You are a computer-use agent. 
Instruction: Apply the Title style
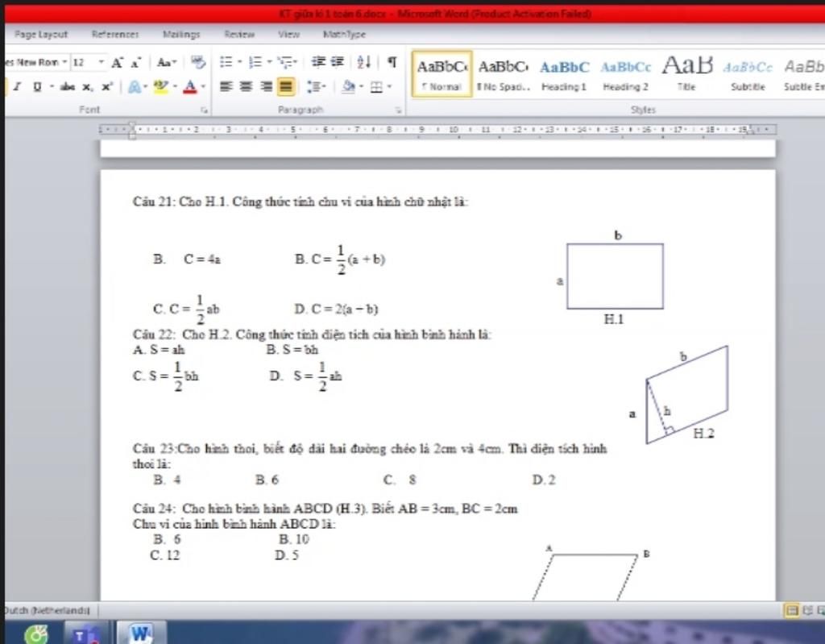pos(686,74)
